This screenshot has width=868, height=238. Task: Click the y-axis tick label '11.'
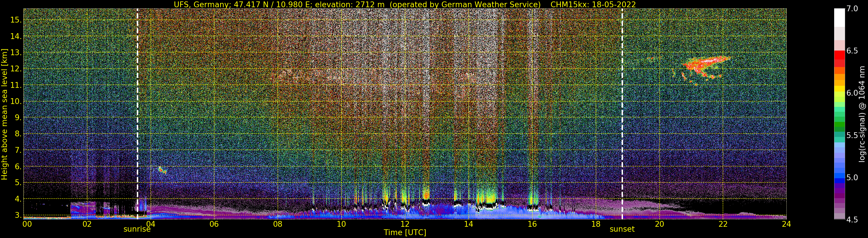tap(16, 85)
